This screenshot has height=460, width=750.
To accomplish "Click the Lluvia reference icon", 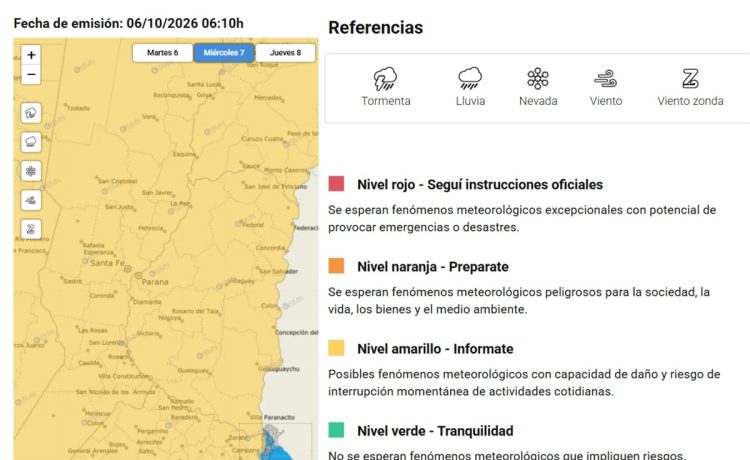I will tap(470, 78).
